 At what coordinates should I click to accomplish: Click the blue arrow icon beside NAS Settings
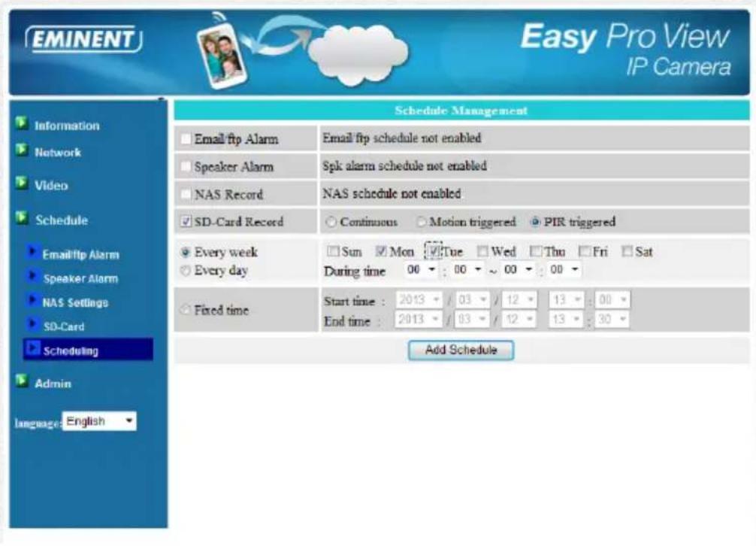coord(33,300)
